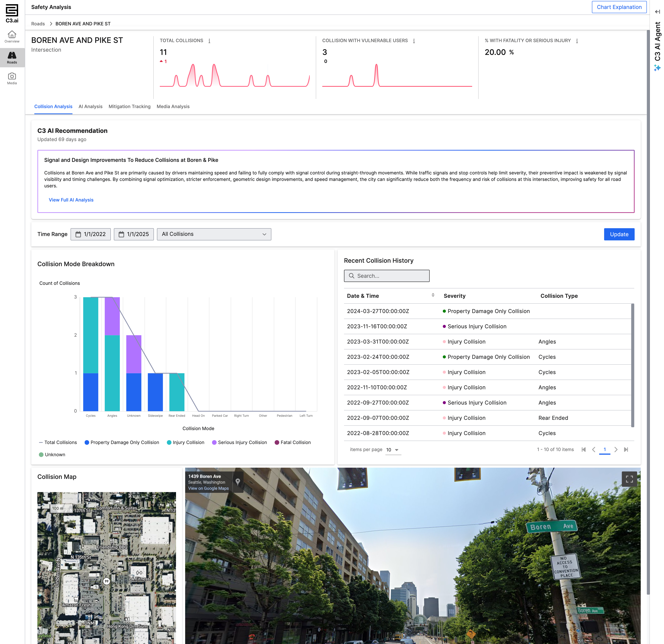Click the Vulnerable Users info icon
The height and width of the screenshot is (644, 664).
click(414, 41)
